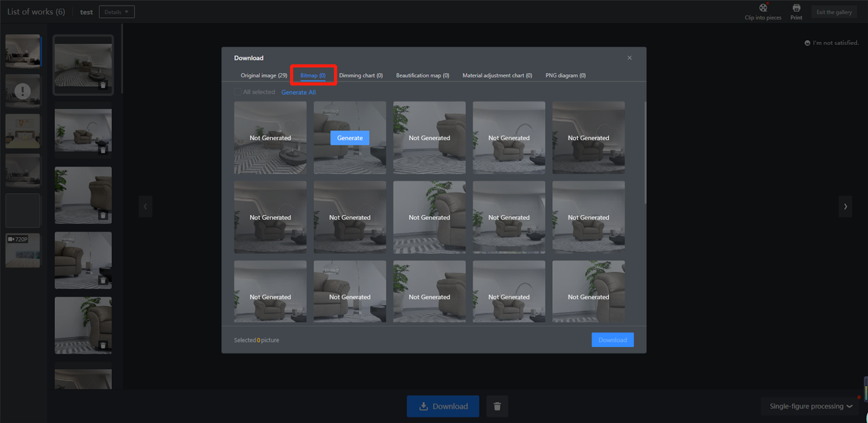Click the Generate All link

pyautogui.click(x=298, y=92)
